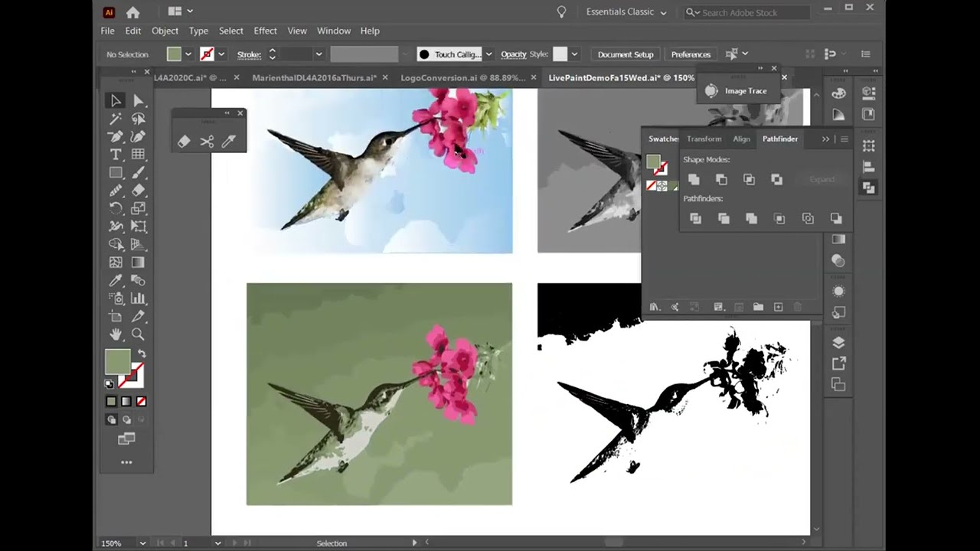Screen dimensions: 980x551
Task: Enable Draw Behind mode
Action: (x=126, y=419)
